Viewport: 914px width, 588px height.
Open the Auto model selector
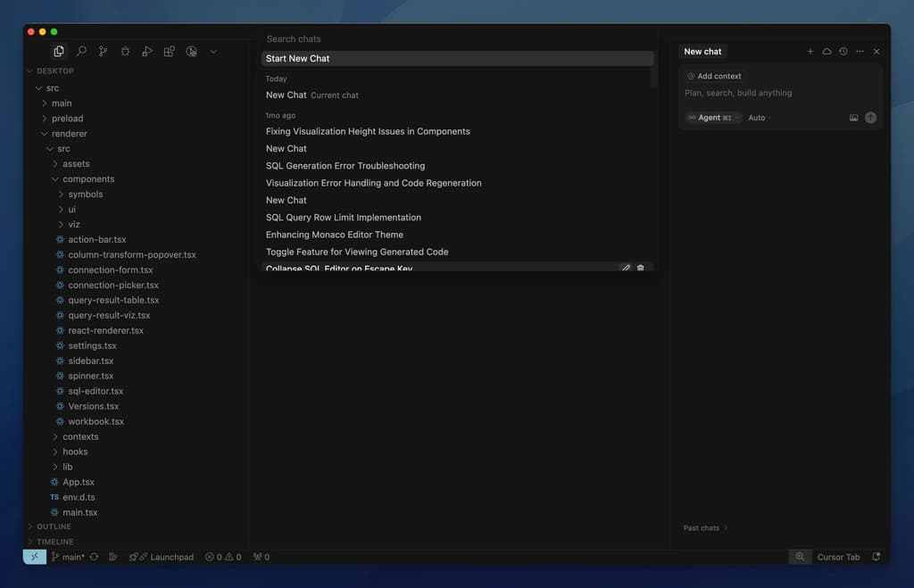pyautogui.click(x=756, y=117)
